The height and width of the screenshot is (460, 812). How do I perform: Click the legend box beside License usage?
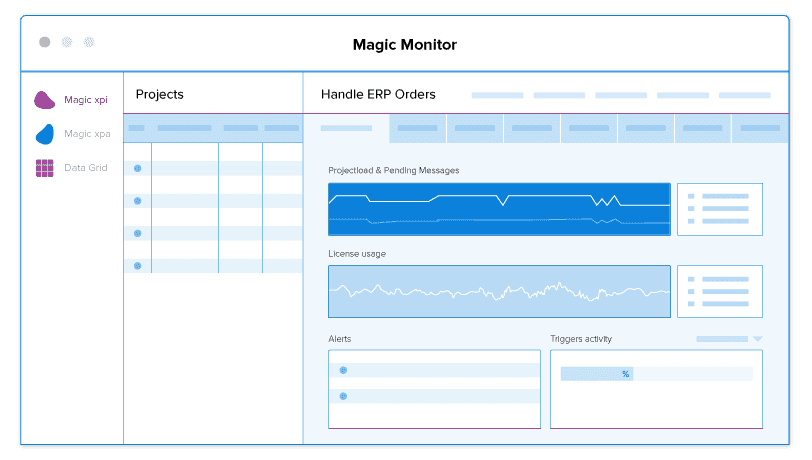tap(719, 291)
